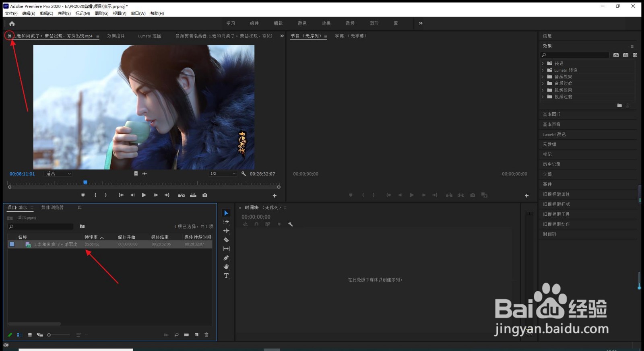
Task: Open Source monitor settings wrench
Action: 244,174
